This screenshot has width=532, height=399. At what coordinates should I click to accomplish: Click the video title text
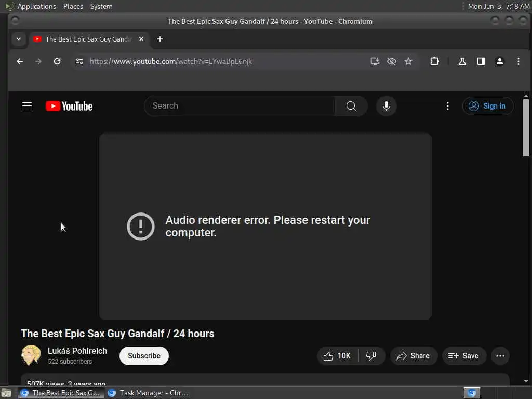click(117, 334)
